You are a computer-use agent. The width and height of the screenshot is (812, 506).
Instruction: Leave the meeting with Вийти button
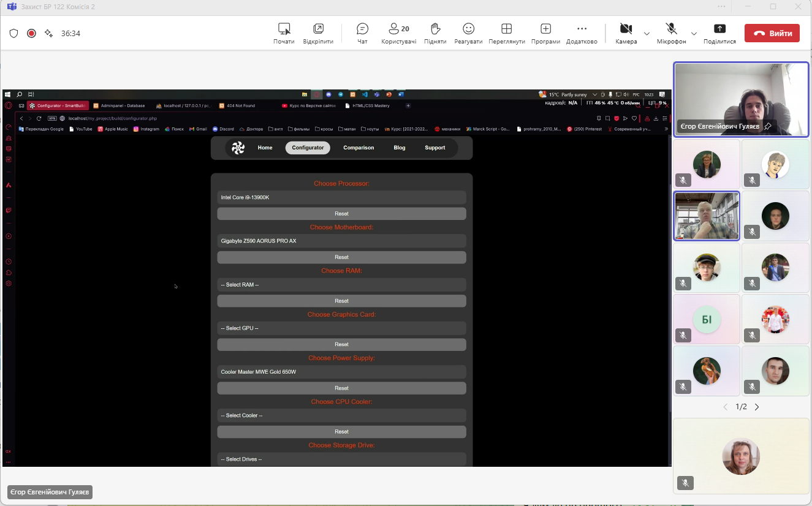pyautogui.click(x=772, y=33)
